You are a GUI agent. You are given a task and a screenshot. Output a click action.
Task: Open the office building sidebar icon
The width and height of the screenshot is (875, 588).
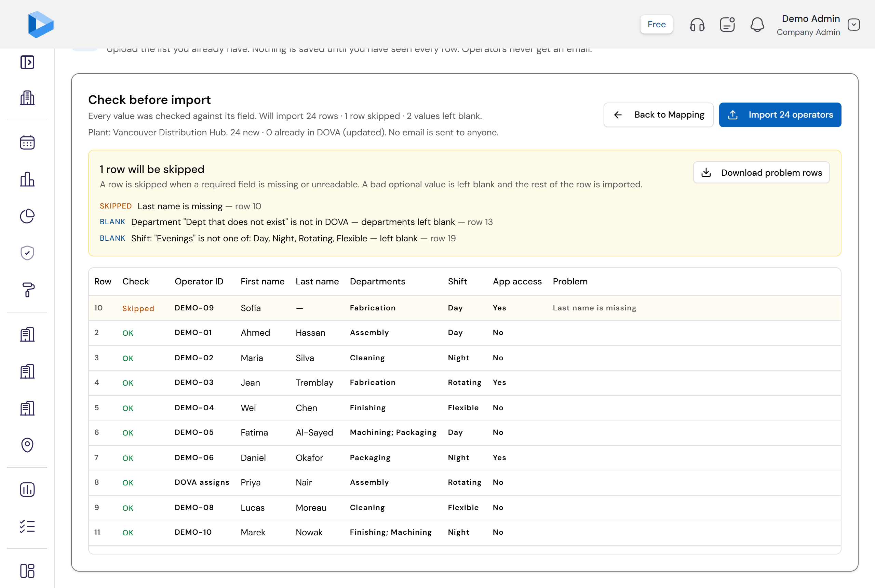coord(27,98)
